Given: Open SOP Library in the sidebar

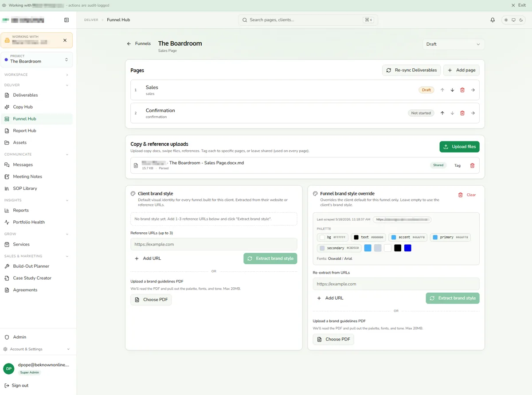Looking at the screenshot, I should click(x=37, y=188).
